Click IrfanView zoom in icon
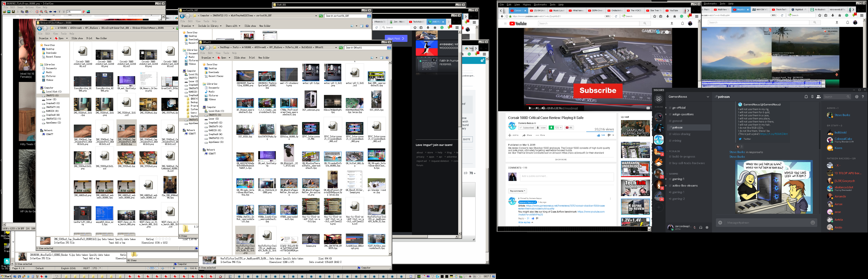 pyautogui.click(x=41, y=12)
